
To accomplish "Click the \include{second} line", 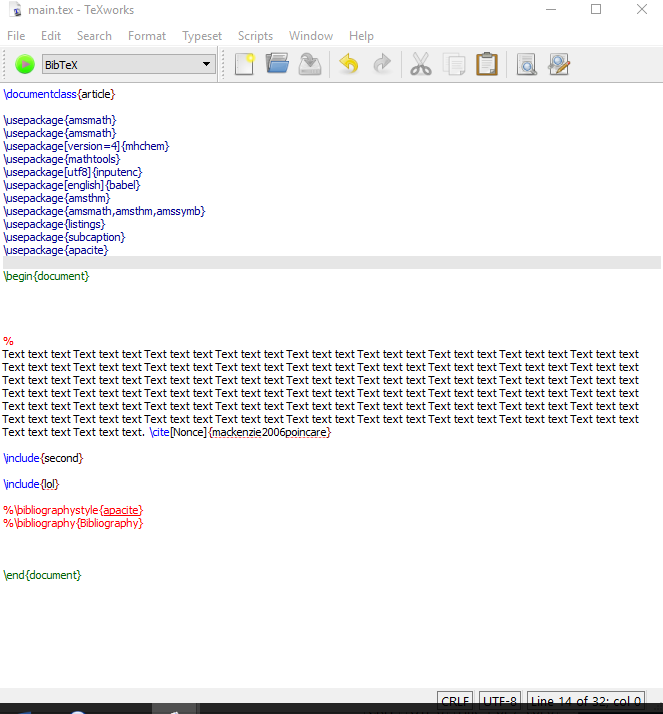I will (x=43, y=458).
